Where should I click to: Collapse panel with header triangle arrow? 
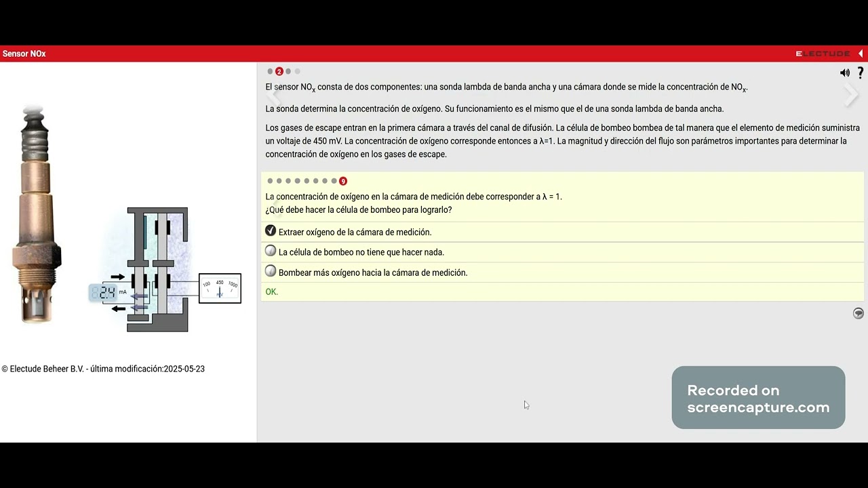(861, 54)
